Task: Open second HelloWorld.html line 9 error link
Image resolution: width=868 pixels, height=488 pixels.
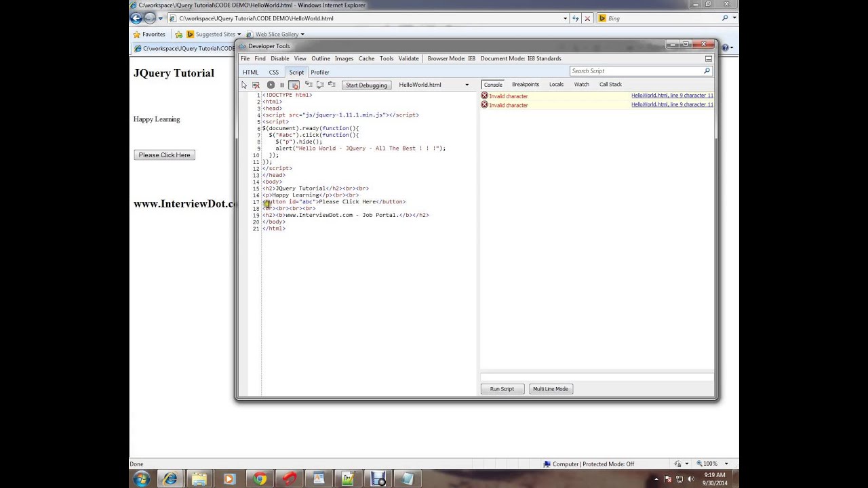Action: (x=672, y=104)
